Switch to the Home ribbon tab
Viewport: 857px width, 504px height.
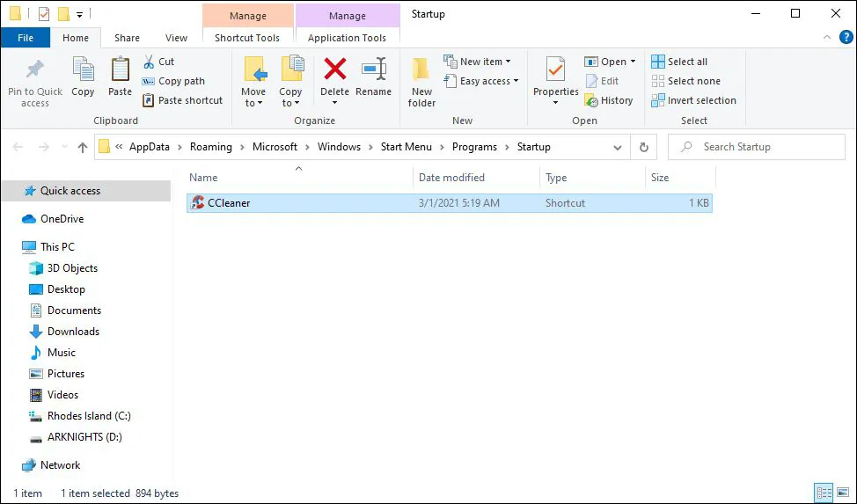click(x=76, y=38)
